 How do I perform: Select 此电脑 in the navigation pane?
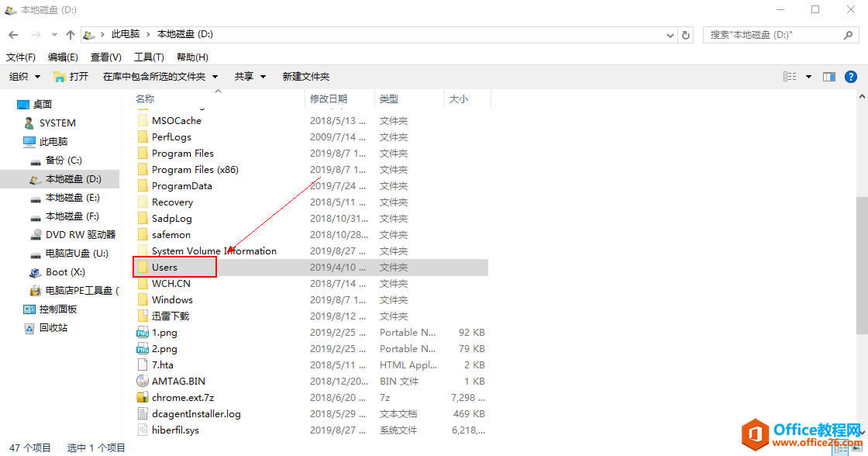(x=53, y=141)
